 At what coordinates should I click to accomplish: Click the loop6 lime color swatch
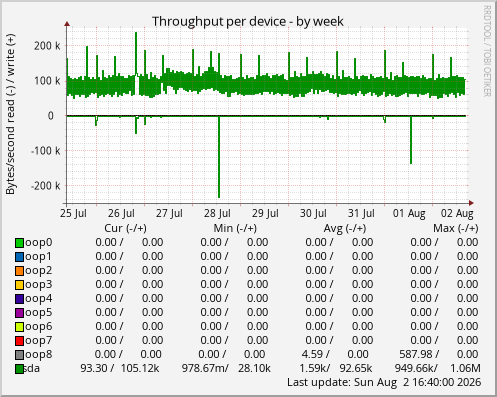[x=19, y=327]
